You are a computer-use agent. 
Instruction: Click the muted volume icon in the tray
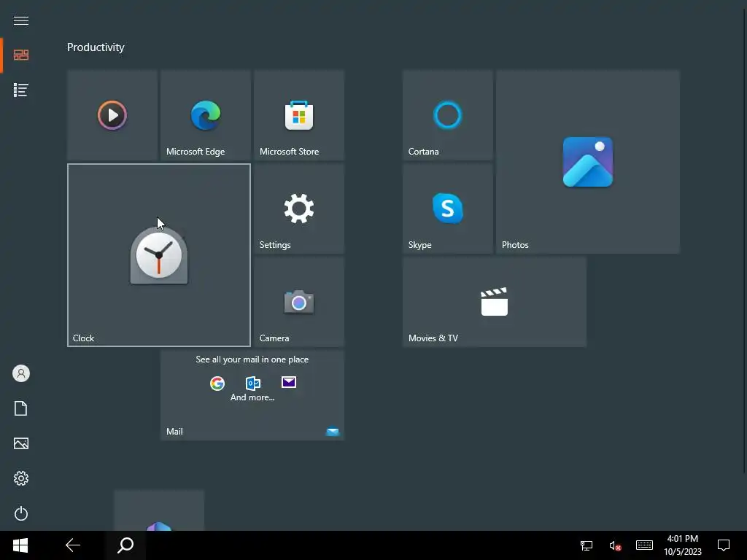point(615,545)
